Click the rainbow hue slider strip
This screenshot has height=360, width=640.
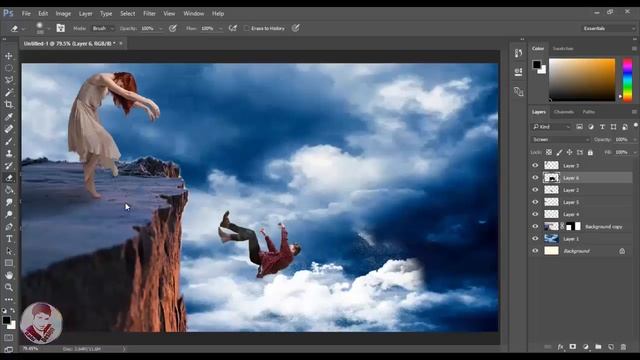coord(627,80)
